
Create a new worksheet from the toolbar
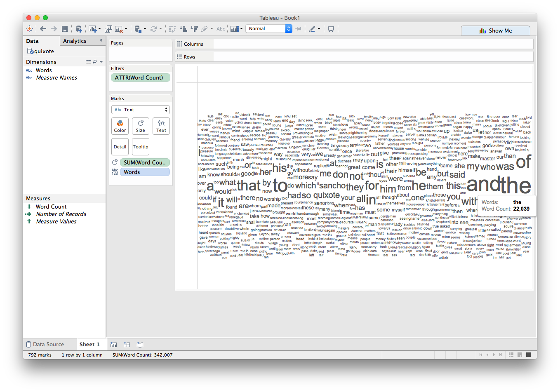point(92,29)
